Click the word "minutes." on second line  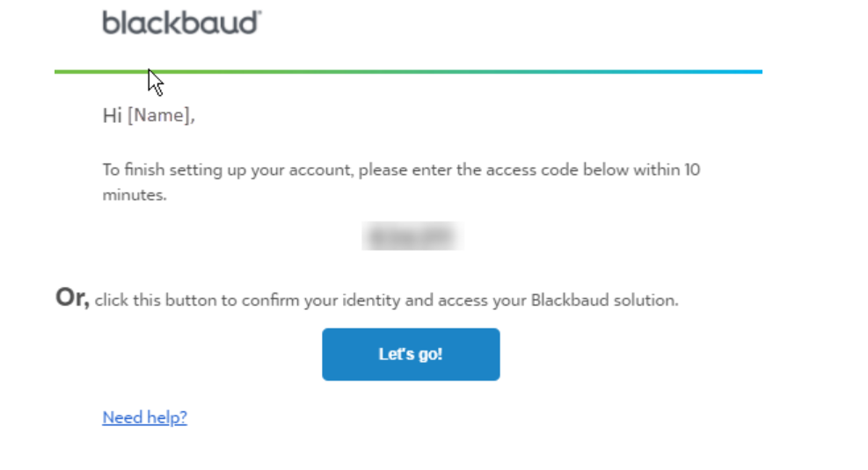[135, 195]
